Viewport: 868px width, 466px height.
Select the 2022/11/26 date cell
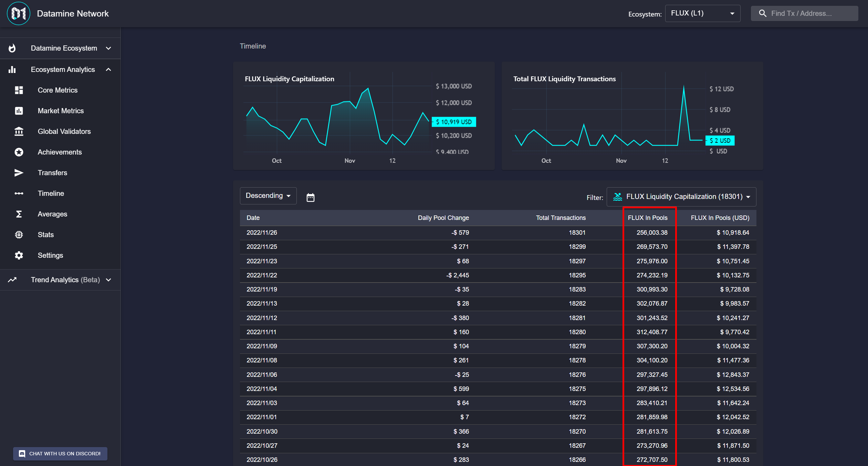click(x=262, y=233)
